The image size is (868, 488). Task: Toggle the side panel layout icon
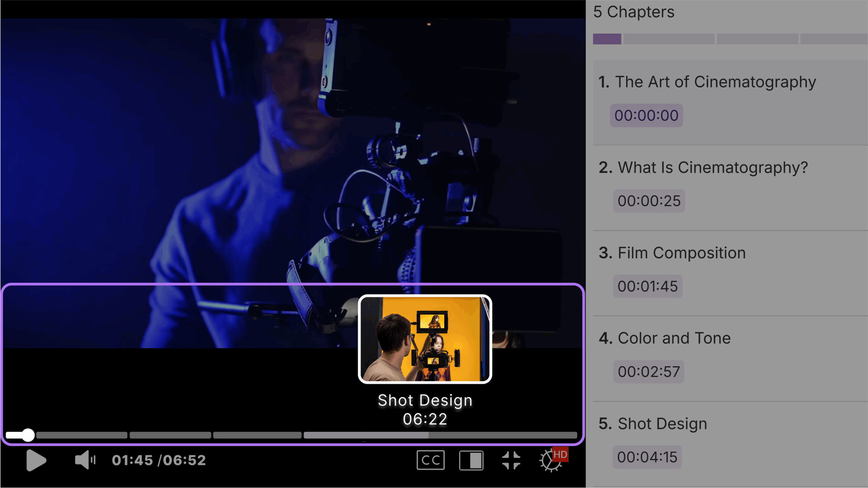(471, 460)
